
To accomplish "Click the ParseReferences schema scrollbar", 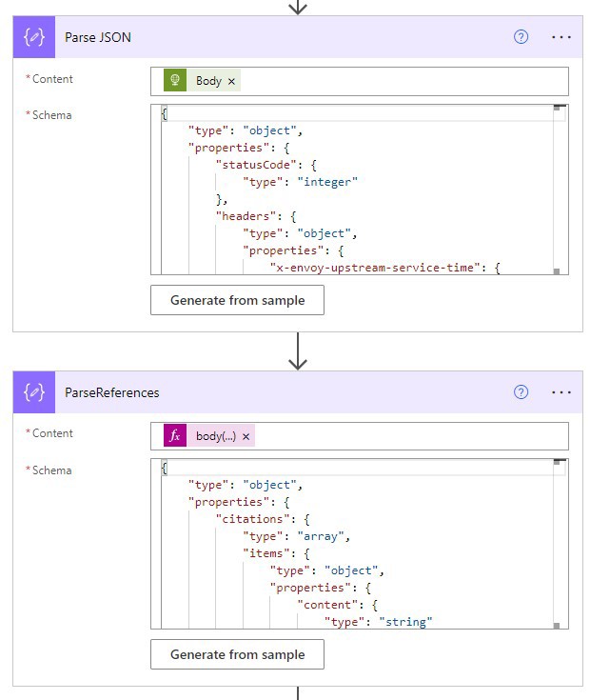I will pyautogui.click(x=559, y=545).
